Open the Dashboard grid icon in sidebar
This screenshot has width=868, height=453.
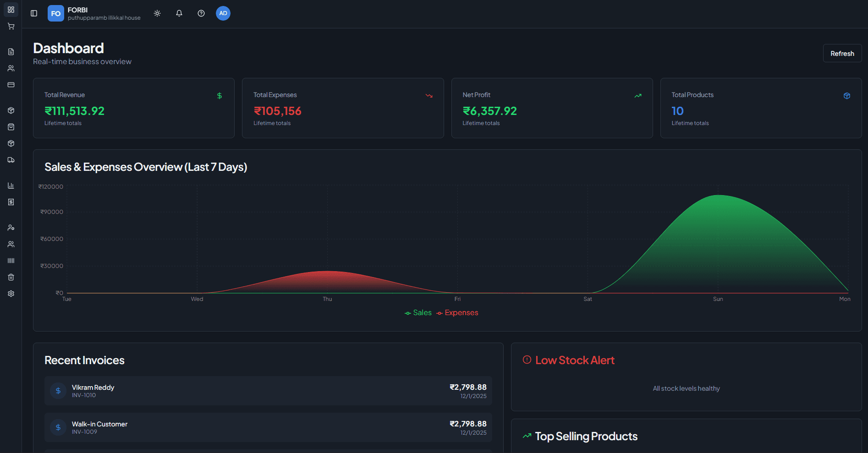(11, 10)
